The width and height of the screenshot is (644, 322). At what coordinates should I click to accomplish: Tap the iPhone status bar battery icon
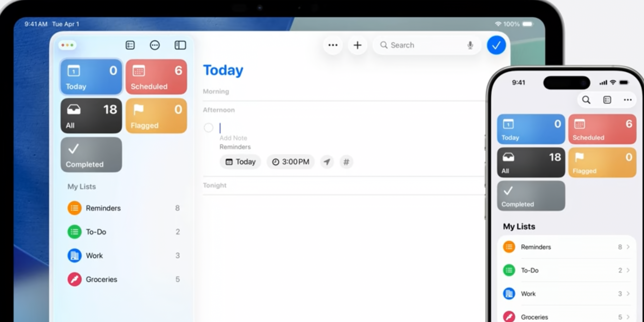click(x=624, y=82)
